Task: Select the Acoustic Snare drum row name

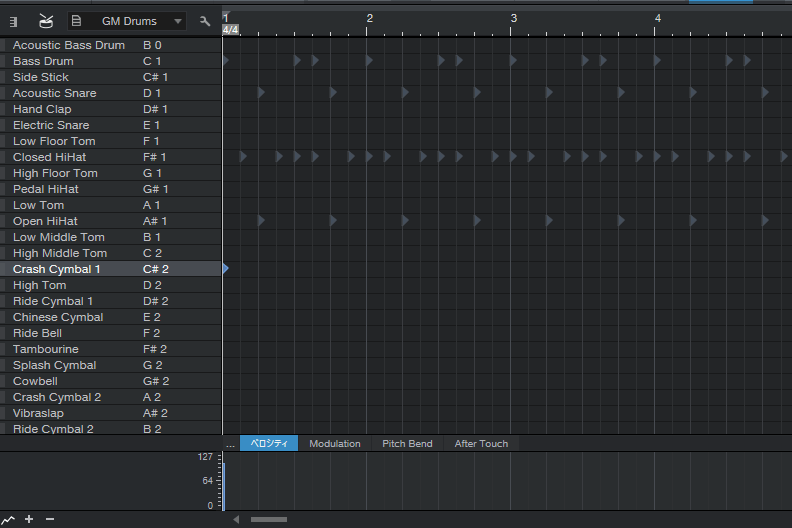Action: tap(55, 93)
